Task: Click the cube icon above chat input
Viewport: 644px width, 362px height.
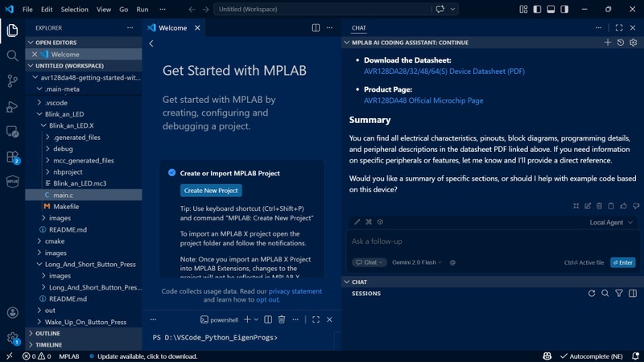Action: click(380, 222)
